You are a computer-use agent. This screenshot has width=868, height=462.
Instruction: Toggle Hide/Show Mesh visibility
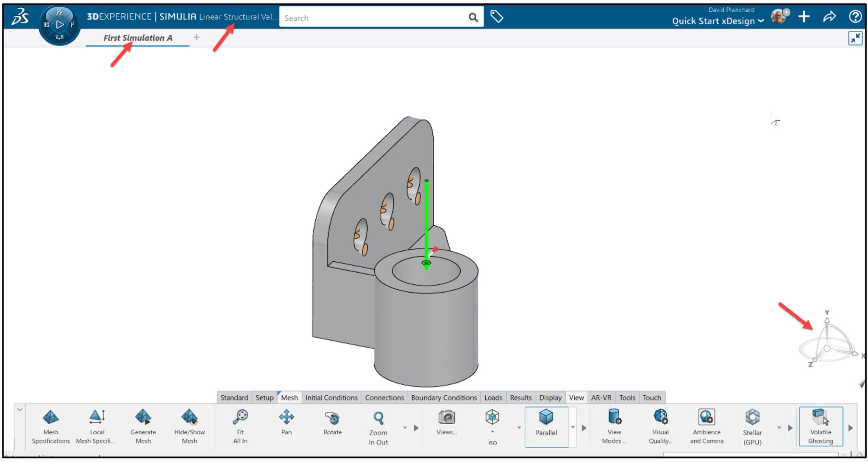pyautogui.click(x=189, y=426)
